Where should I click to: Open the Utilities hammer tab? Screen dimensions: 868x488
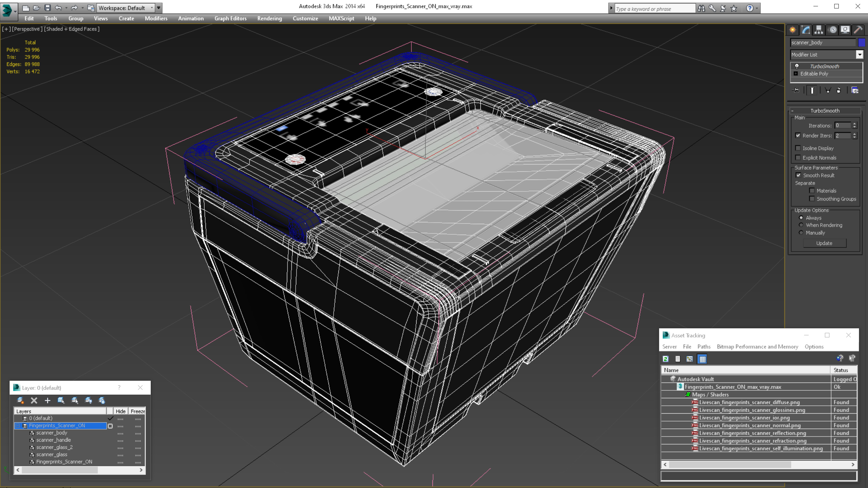(x=858, y=30)
